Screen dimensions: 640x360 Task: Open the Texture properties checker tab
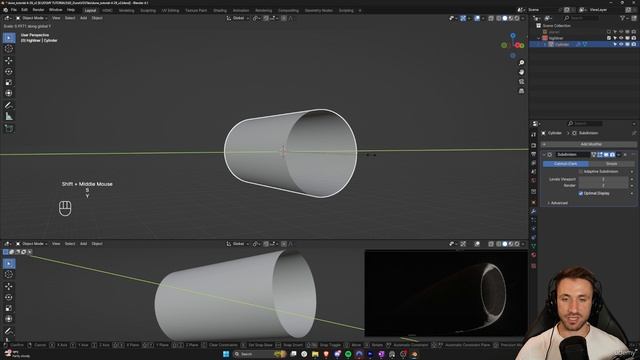click(533, 266)
